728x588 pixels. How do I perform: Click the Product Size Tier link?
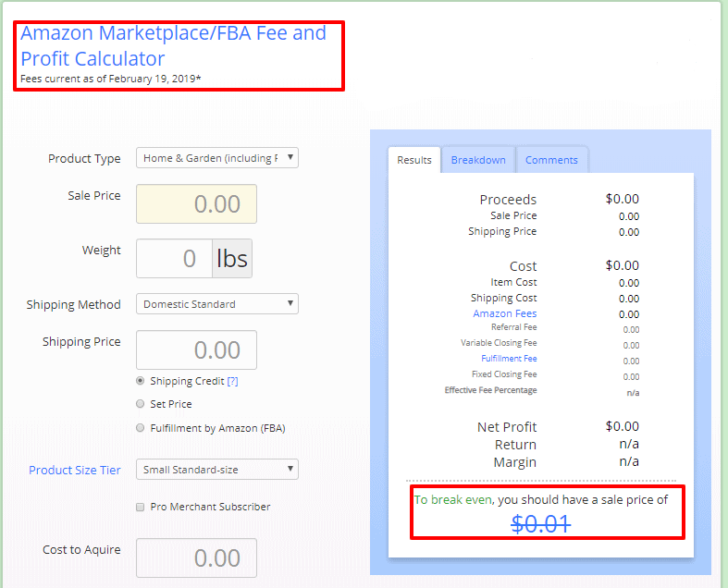tap(75, 470)
